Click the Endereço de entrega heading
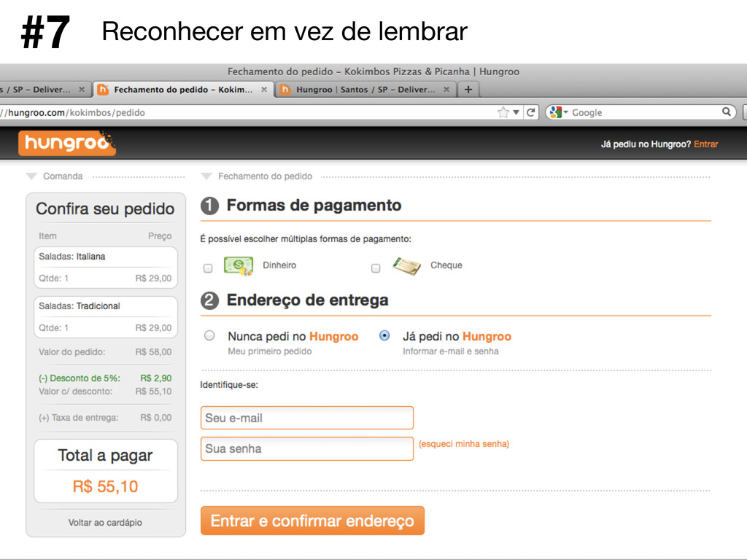The image size is (747, 560). (x=308, y=300)
